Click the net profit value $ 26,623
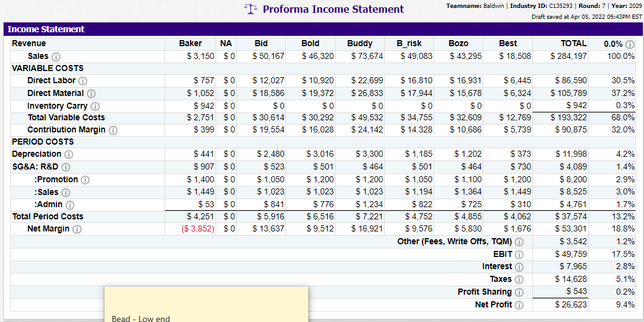 (x=571, y=305)
